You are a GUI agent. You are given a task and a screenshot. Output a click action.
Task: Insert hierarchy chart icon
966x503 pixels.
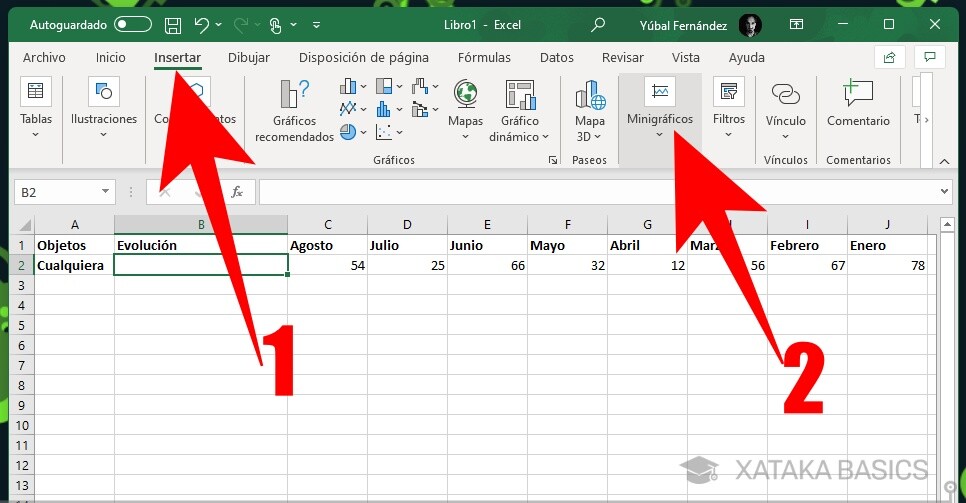click(x=389, y=86)
